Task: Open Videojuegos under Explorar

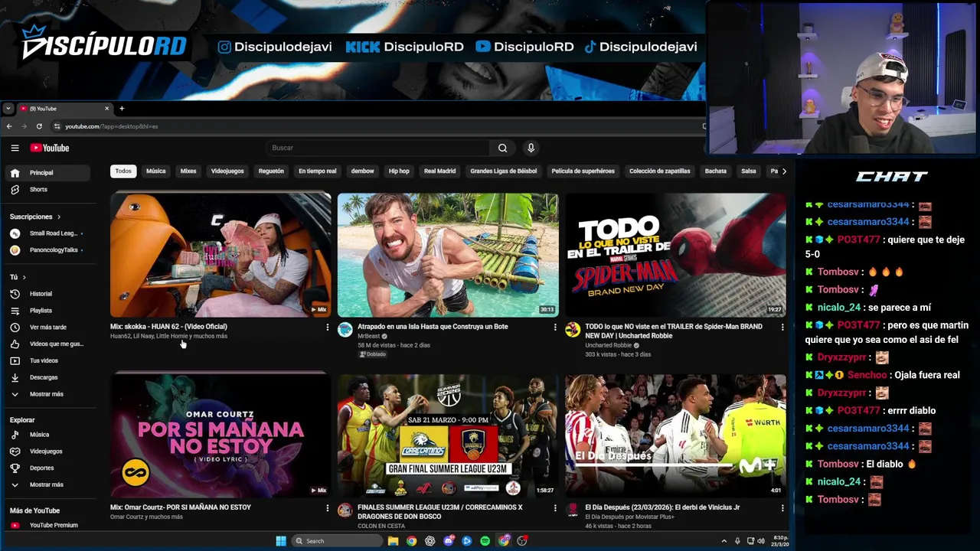Action: (x=46, y=452)
